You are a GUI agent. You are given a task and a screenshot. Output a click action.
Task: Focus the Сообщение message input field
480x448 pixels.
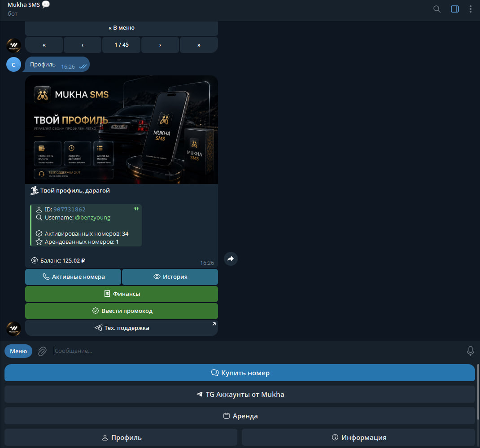(x=257, y=351)
